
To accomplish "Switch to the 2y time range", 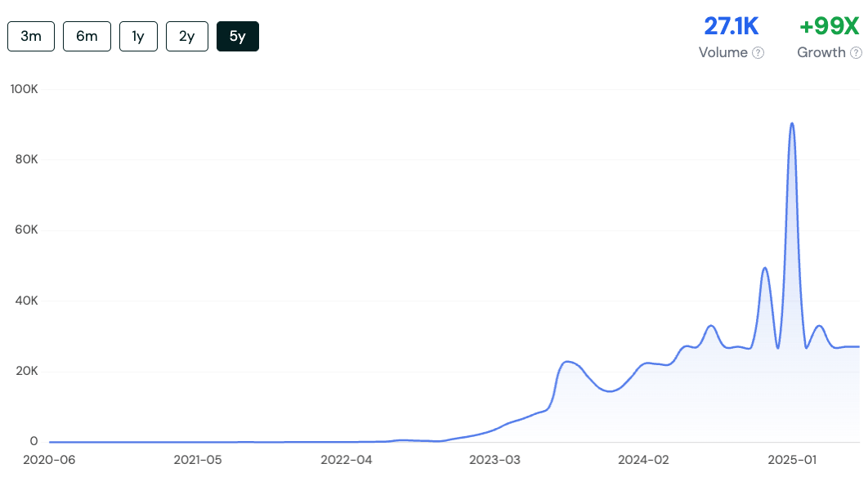I will click(x=187, y=37).
